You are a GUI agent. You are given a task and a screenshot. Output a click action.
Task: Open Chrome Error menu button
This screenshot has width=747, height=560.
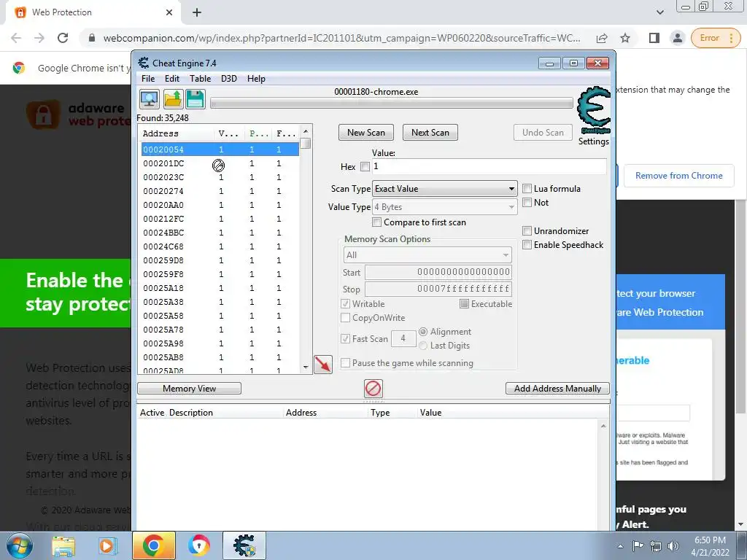(x=716, y=38)
